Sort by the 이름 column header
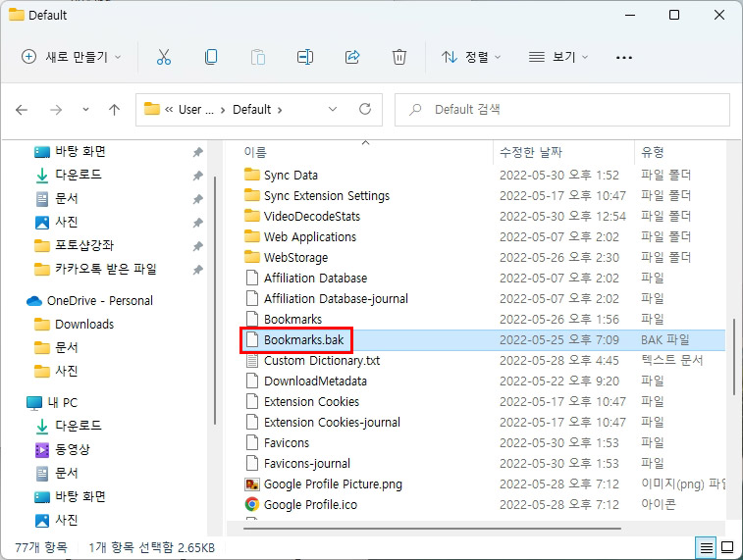743x560 pixels. click(x=255, y=152)
